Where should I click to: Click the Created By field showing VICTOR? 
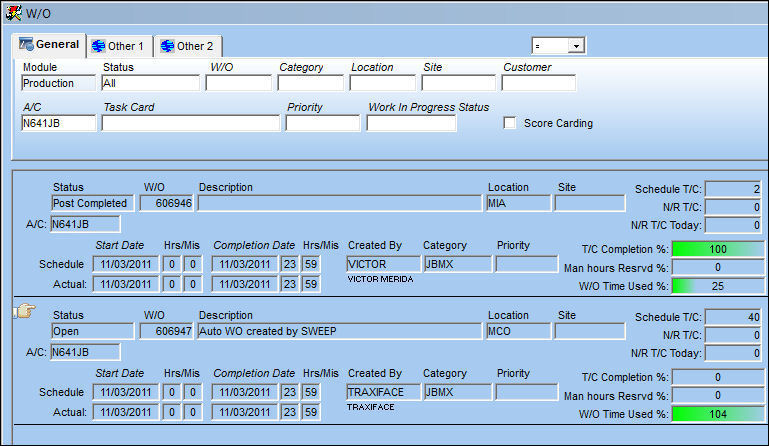click(384, 264)
